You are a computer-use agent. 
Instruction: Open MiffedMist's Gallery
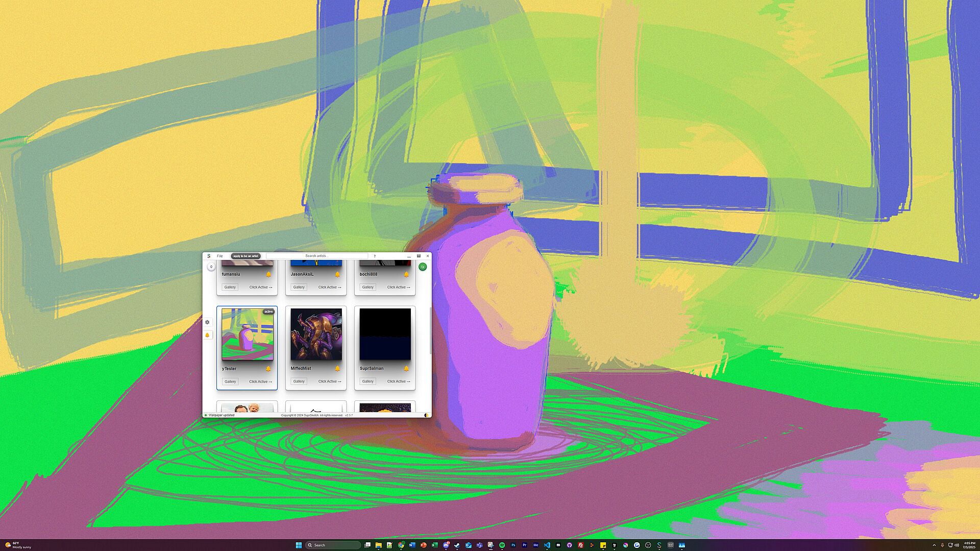(299, 381)
